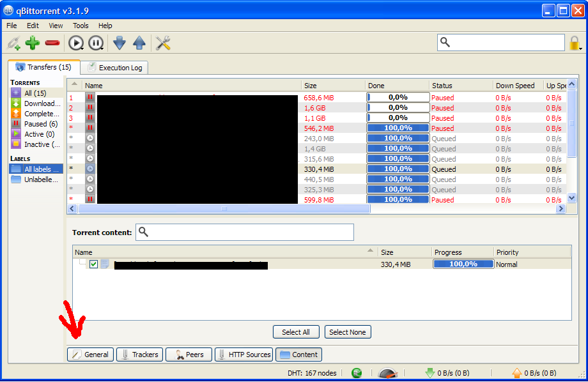Select the Paused (6) filter

pyautogui.click(x=36, y=124)
